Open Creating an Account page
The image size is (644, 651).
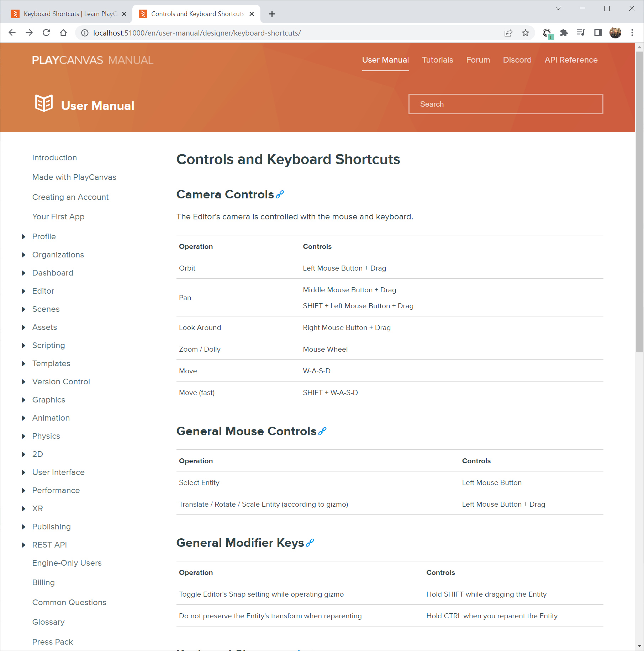[x=70, y=197]
